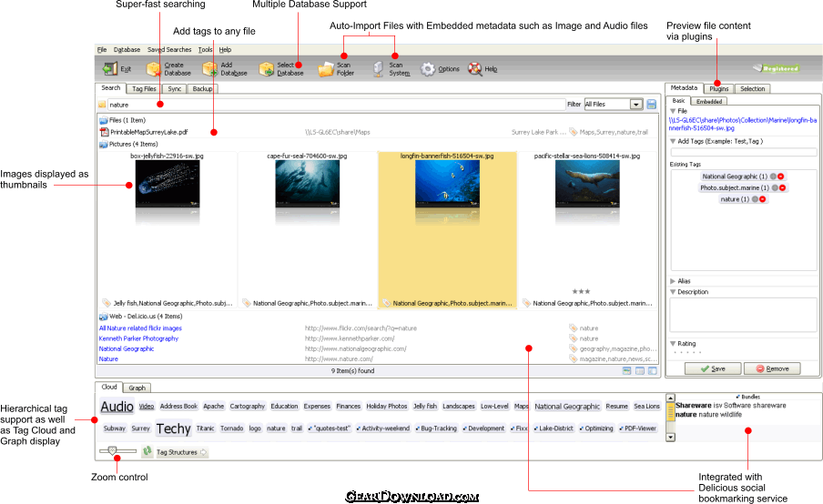Click the longfin-bannerfish file path link
Screen dimensions: 823x504
click(x=742, y=124)
